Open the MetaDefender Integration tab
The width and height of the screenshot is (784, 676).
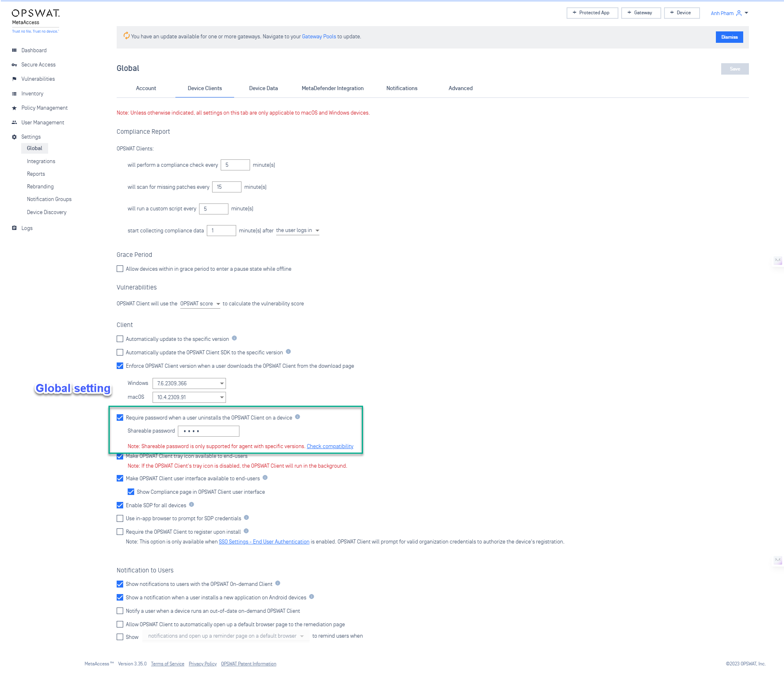pos(333,88)
